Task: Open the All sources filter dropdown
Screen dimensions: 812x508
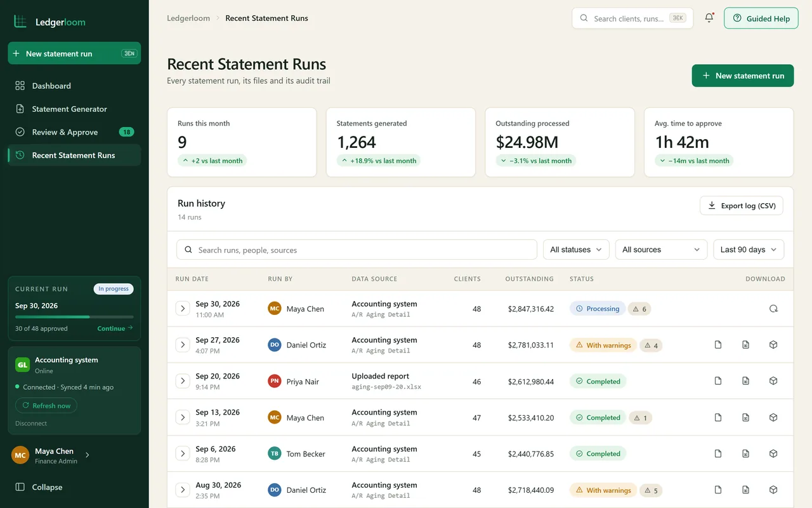Action: [661, 250]
